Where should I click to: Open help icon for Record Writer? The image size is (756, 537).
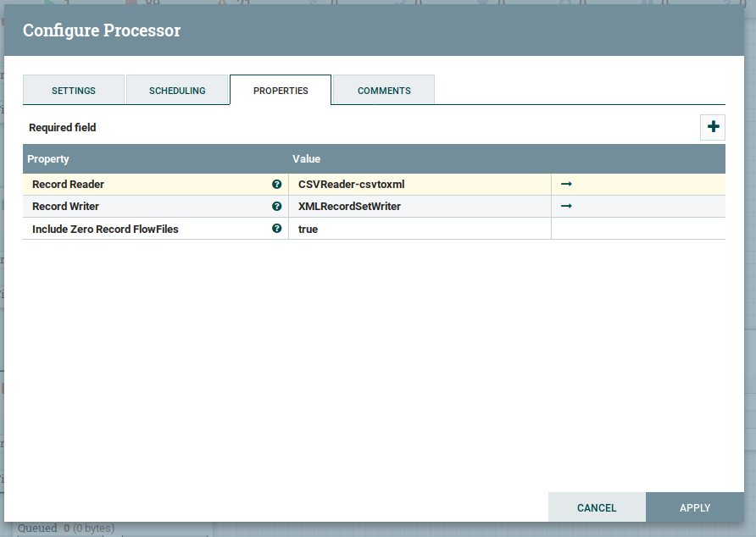pos(276,206)
